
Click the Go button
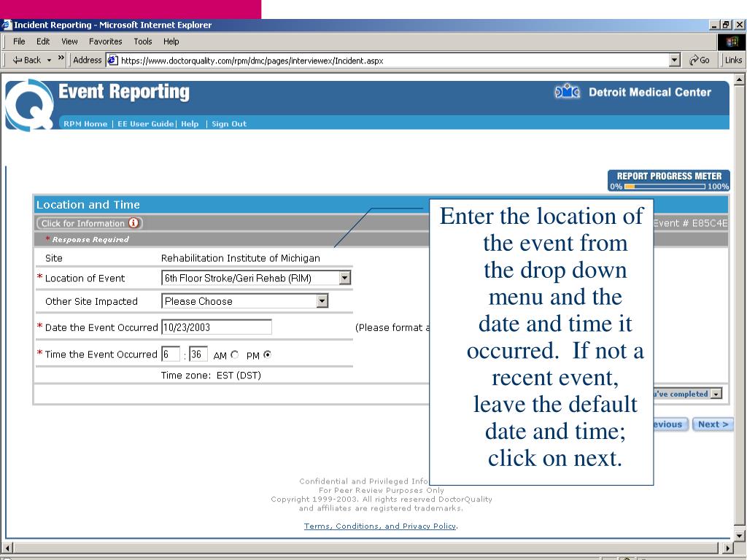[x=700, y=60]
